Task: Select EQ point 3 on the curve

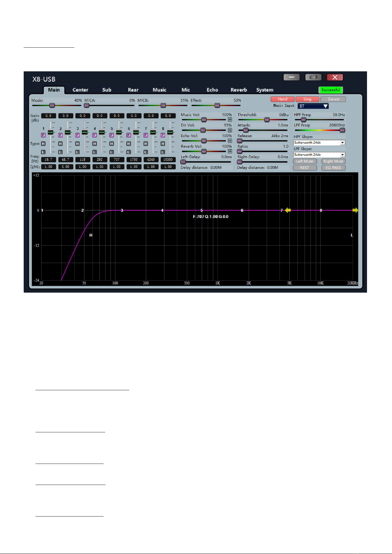Action: (x=122, y=210)
